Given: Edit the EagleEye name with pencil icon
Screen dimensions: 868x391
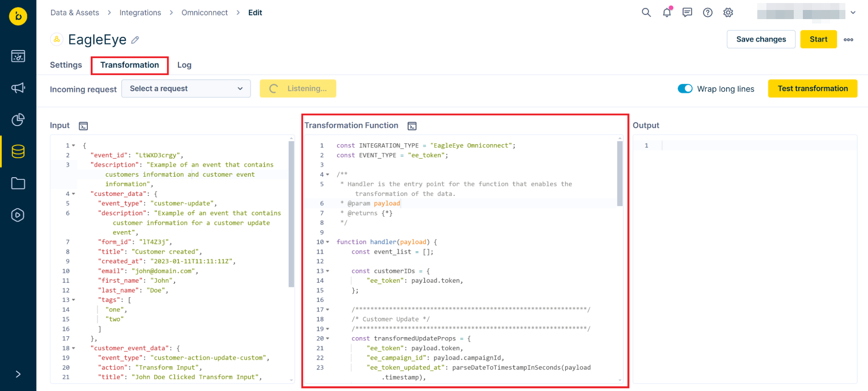Looking at the screenshot, I should pos(135,40).
